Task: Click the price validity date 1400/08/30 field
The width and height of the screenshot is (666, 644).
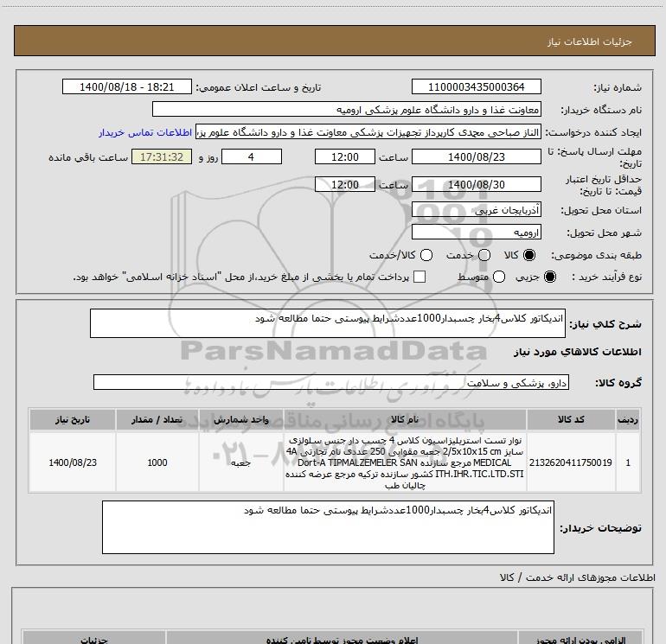Action: (x=476, y=184)
